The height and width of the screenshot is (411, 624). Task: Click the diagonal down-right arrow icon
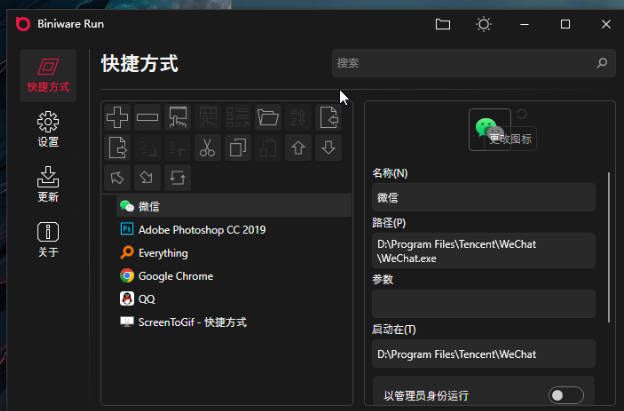pyautogui.click(x=147, y=177)
